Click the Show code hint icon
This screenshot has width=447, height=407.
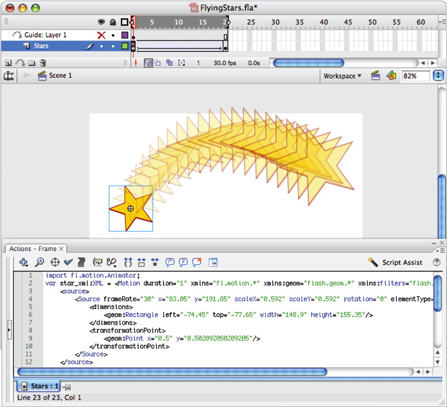[x=98, y=262]
